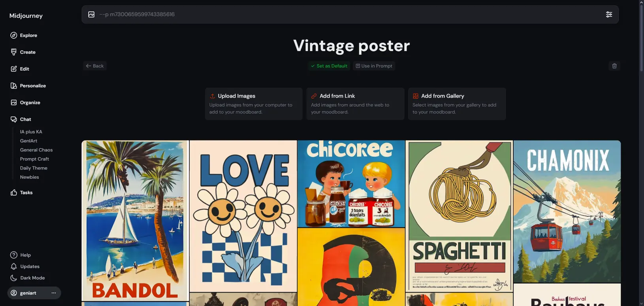Click the Chat bubbles icon
This screenshot has width=644, height=306.
[x=14, y=119]
